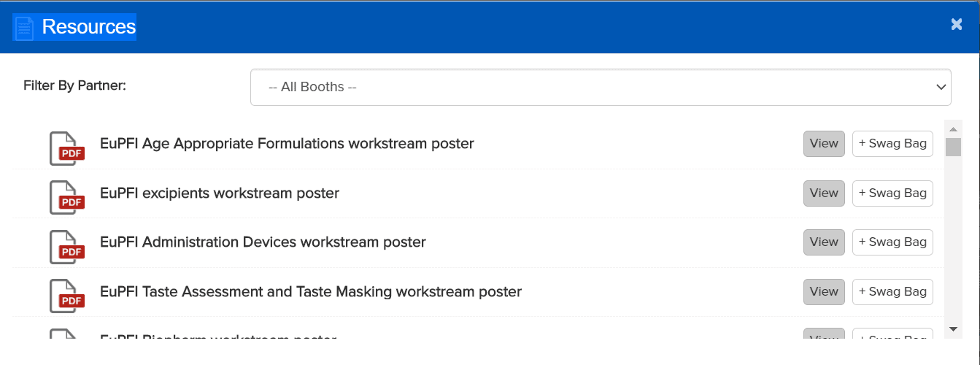This screenshot has height=365, width=980.
Task: Click the Resources document icon in header
Action: click(x=24, y=28)
